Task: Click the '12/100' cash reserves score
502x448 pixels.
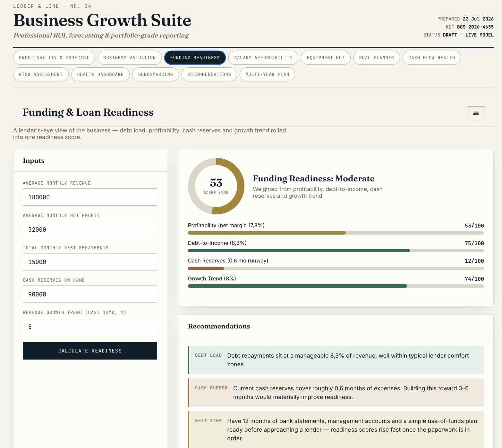Action: (474, 261)
